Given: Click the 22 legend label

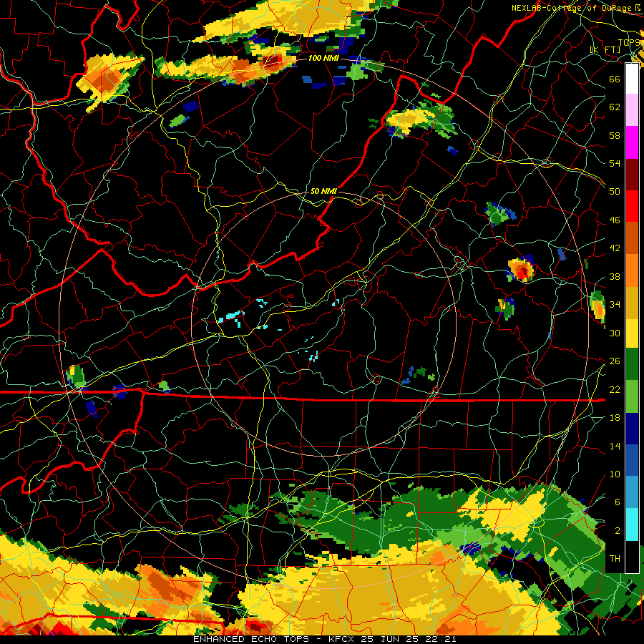Looking at the screenshot, I should (615, 389).
